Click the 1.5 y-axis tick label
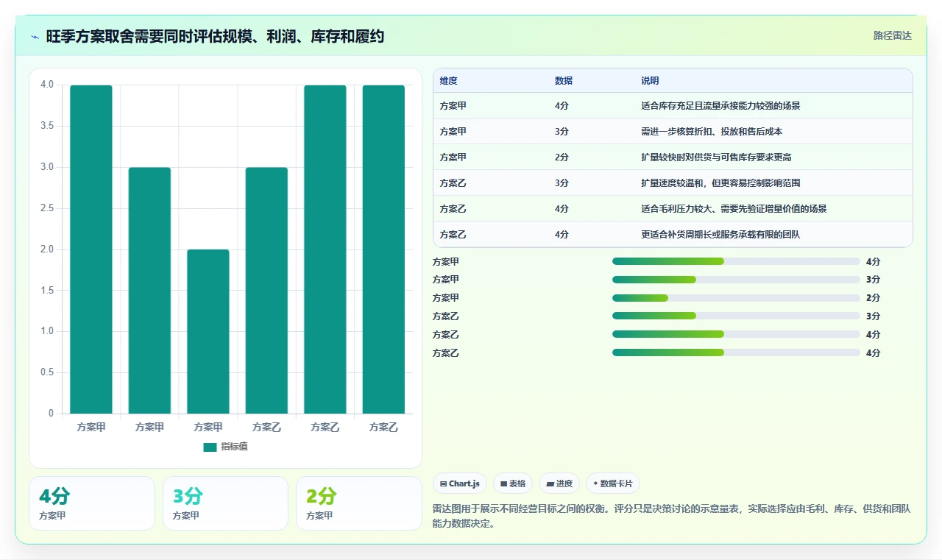Viewport: 942px width, 560px height. [47, 291]
